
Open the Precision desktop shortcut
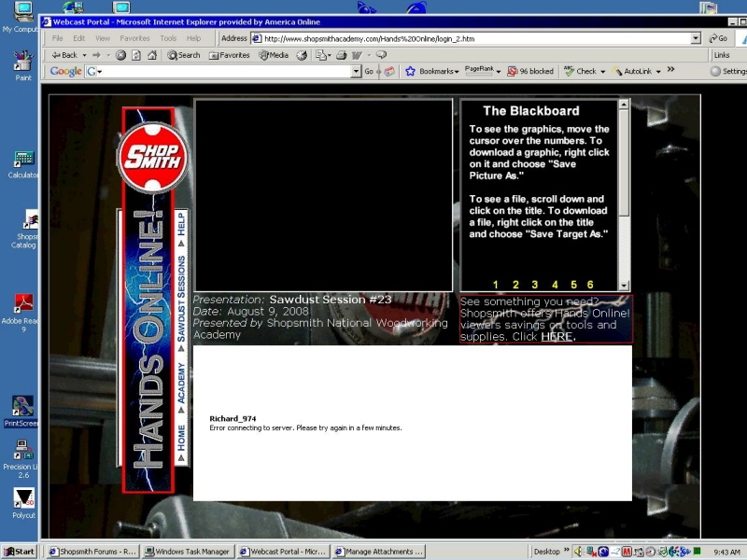click(x=22, y=459)
